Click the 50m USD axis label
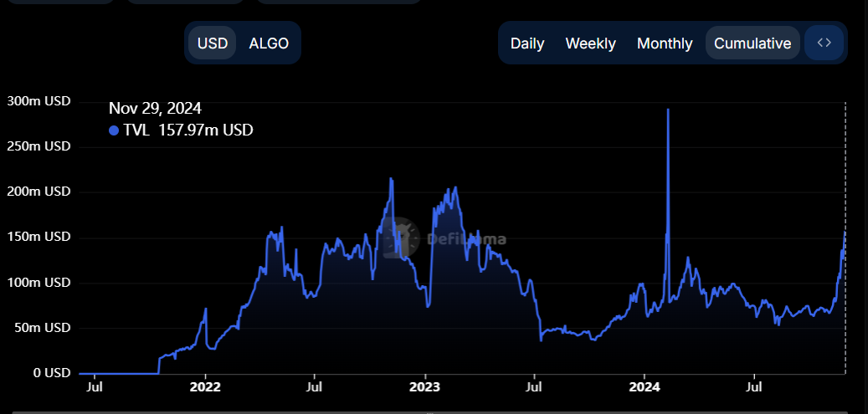 [42, 328]
